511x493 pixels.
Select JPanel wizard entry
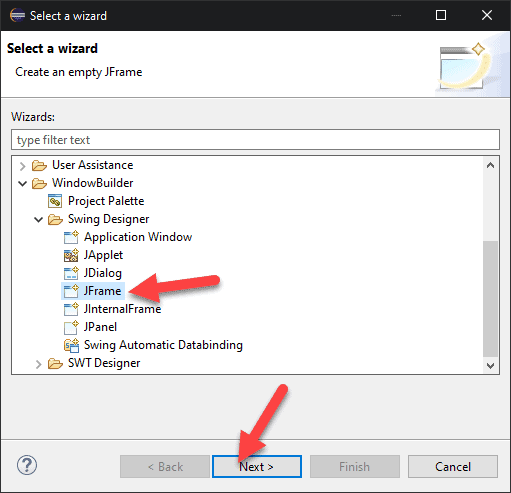click(100, 327)
